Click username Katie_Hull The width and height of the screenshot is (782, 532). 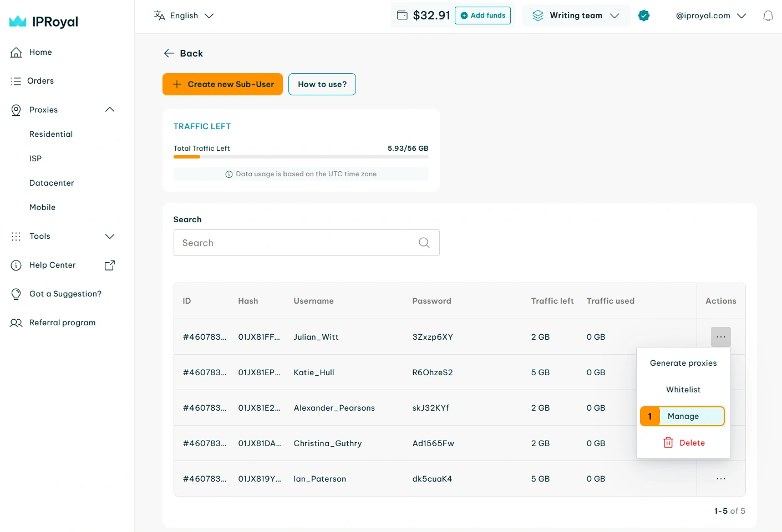[314, 372]
